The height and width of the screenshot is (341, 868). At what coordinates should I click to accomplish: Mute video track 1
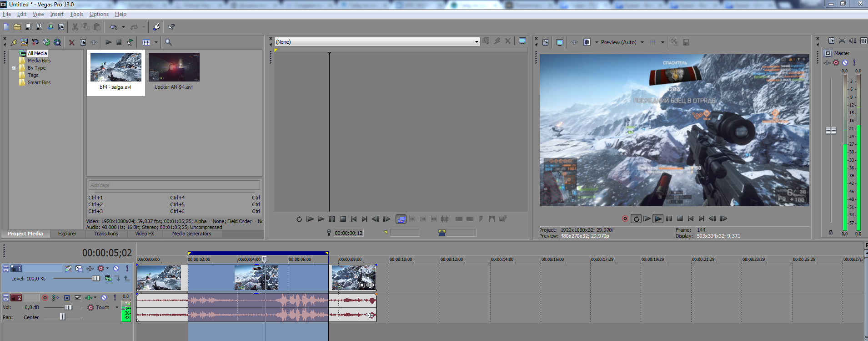(116, 269)
